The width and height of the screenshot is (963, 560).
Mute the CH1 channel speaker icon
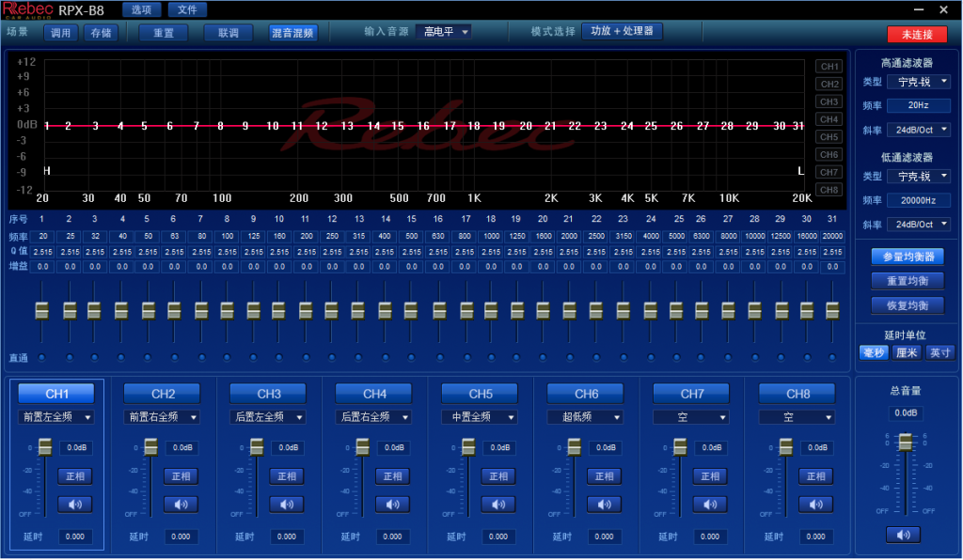[75, 505]
